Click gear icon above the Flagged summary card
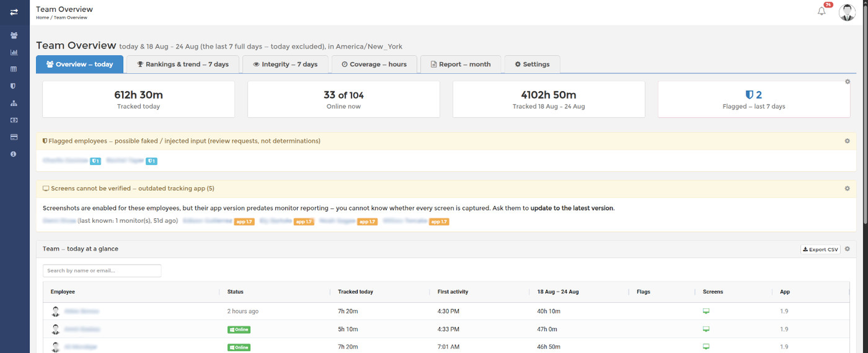Image resolution: width=868 pixels, height=353 pixels. 847,82
